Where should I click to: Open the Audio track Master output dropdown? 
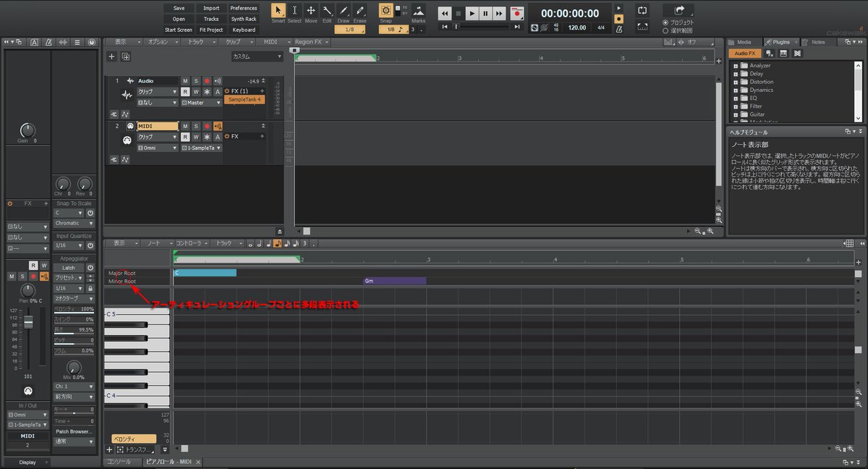201,103
